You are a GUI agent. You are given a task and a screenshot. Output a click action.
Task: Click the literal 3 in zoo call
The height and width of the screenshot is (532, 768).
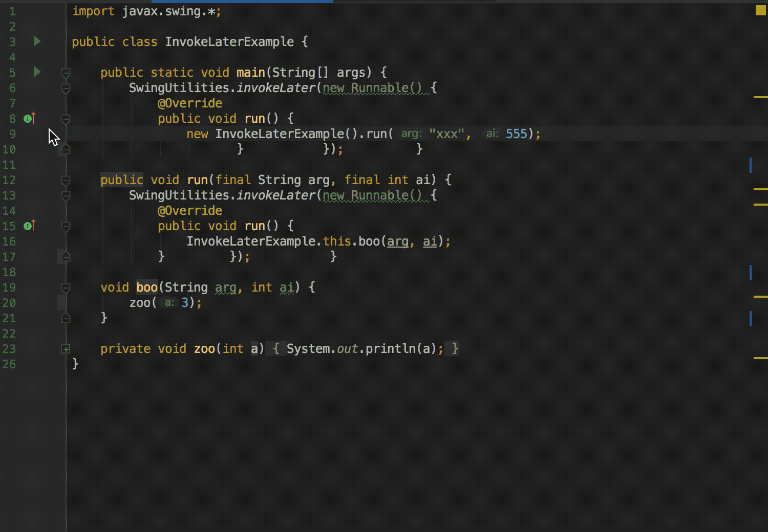click(185, 303)
